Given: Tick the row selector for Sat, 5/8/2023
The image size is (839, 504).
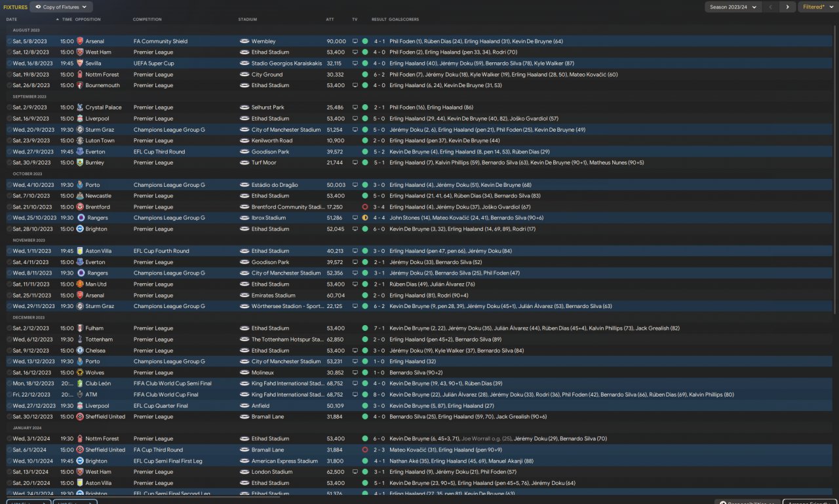Looking at the screenshot, I should (x=9, y=41).
